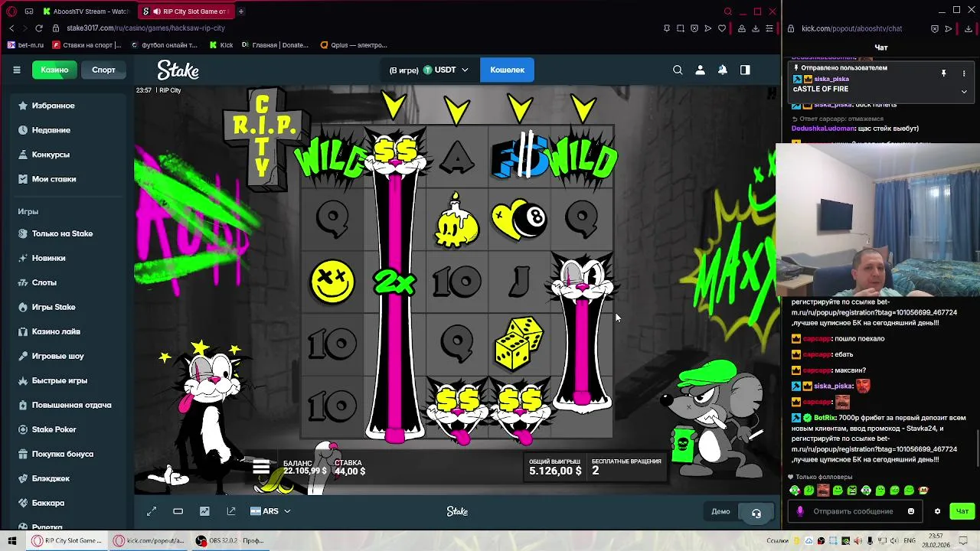Image resolution: width=980 pixels, height=551 pixels.
Task: Open the slot game hamburger menu
Action: (261, 467)
